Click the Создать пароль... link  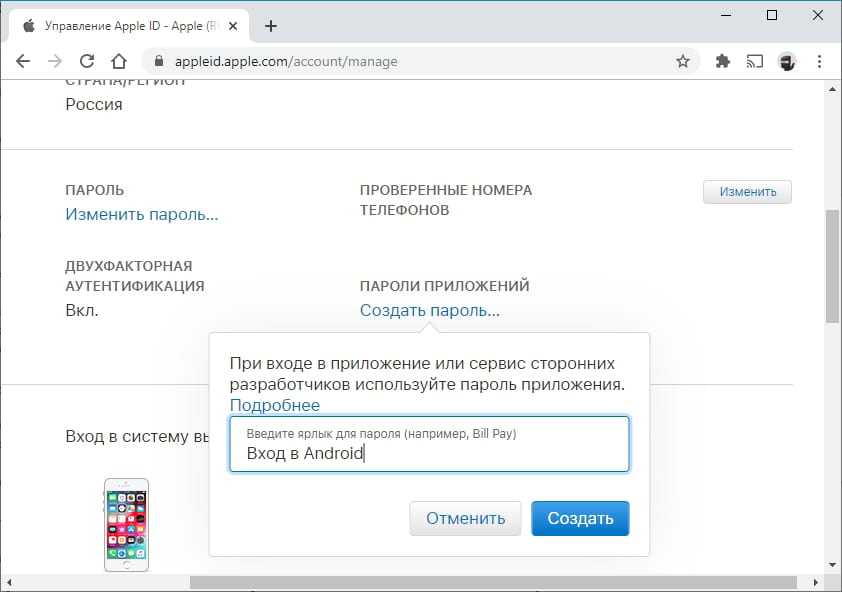[430, 310]
